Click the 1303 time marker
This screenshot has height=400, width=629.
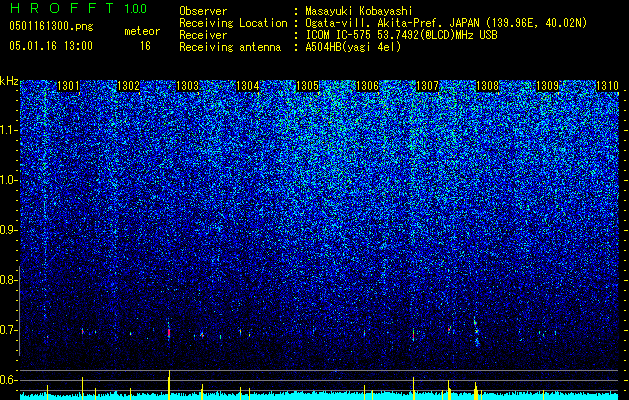pos(188,86)
